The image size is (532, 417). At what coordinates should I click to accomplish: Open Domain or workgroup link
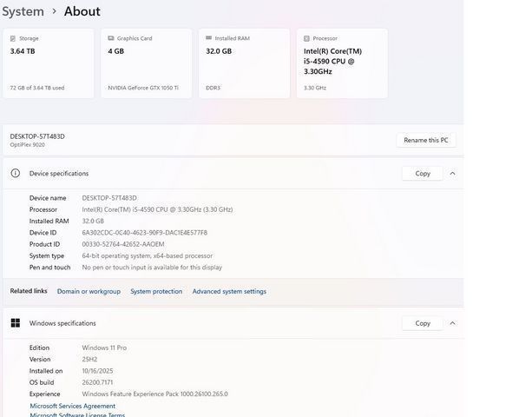89,291
